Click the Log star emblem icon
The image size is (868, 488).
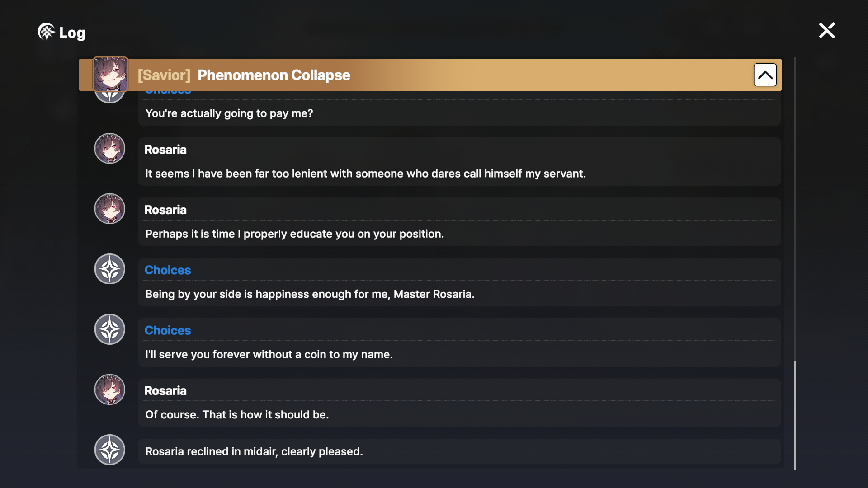pos(46,32)
